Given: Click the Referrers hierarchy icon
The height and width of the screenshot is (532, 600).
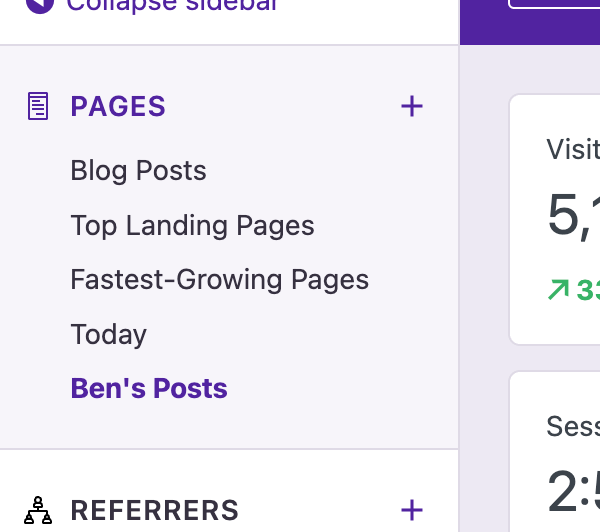Looking at the screenshot, I should tap(38, 510).
